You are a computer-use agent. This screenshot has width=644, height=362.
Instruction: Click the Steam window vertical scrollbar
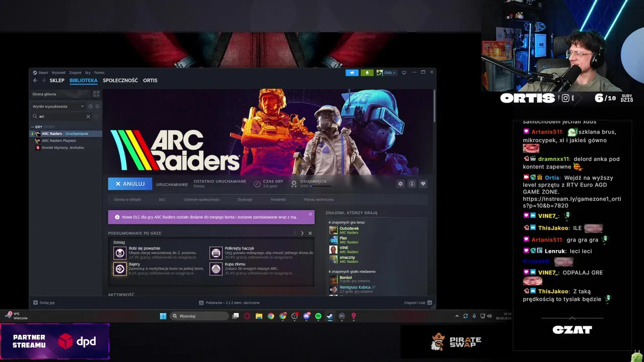[434, 106]
